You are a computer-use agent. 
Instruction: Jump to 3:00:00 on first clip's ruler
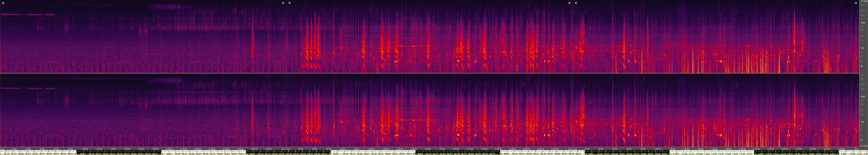click(x=254, y=149)
